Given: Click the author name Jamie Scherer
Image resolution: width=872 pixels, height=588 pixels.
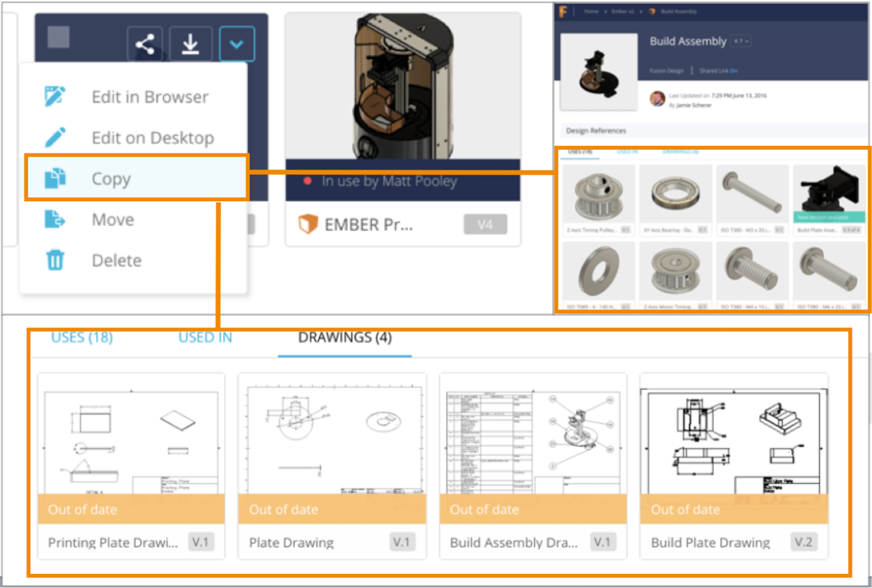Looking at the screenshot, I should 694,105.
